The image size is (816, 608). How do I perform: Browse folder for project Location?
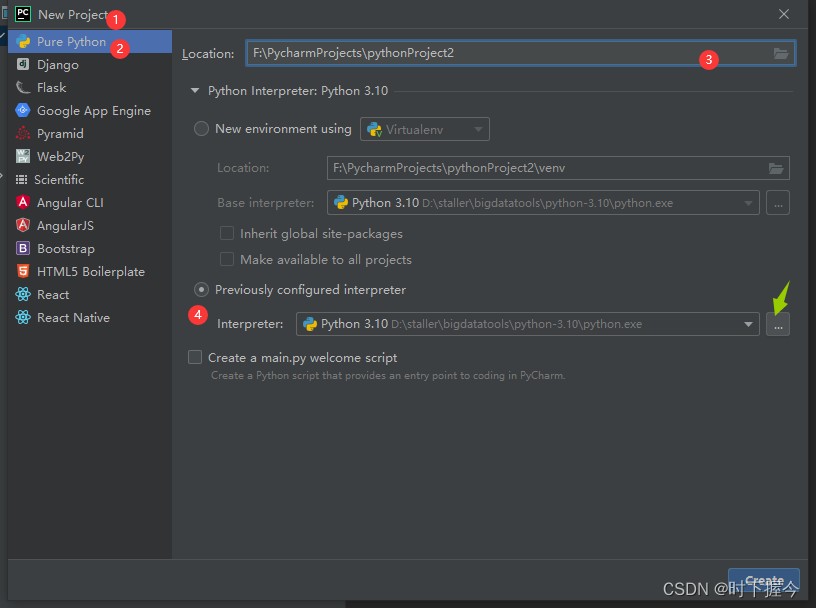781,53
